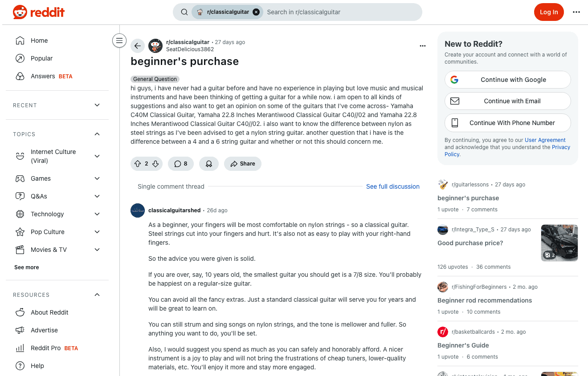Open Popular in the sidebar
This screenshot has width=588, height=376.
click(41, 58)
